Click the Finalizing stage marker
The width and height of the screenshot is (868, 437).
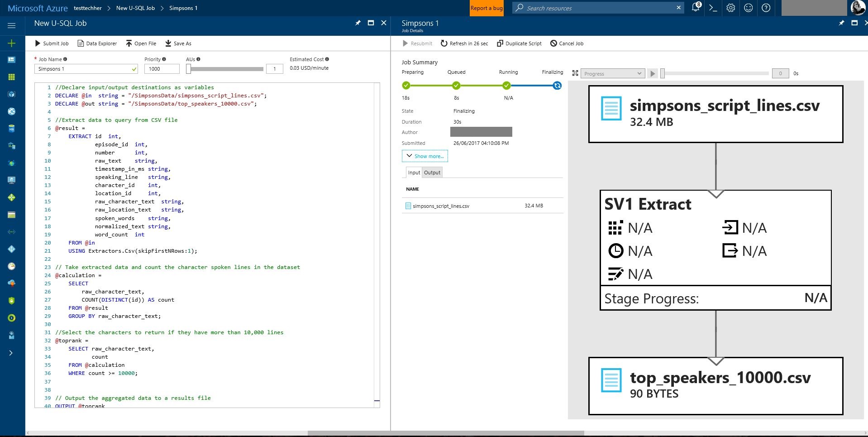(x=557, y=85)
